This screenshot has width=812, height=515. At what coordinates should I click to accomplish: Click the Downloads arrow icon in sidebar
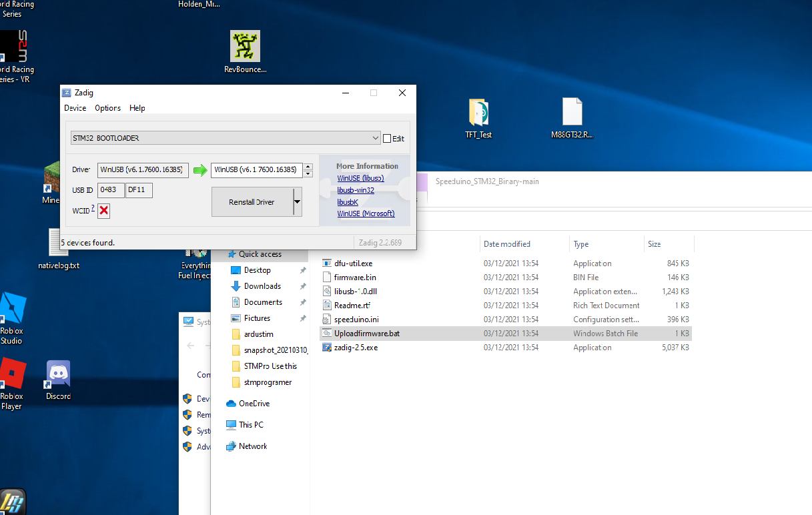pos(235,286)
